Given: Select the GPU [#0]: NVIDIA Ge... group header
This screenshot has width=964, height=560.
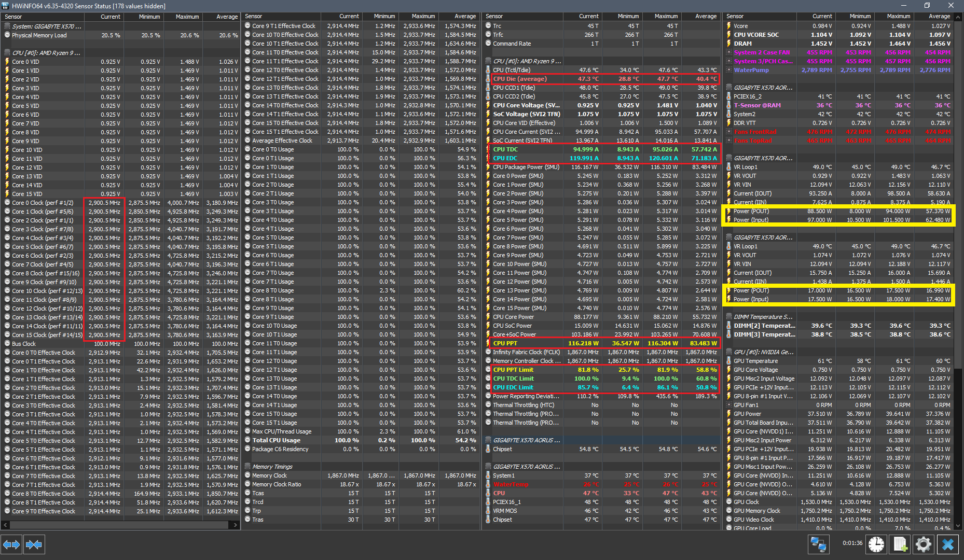Looking at the screenshot, I should (764, 352).
